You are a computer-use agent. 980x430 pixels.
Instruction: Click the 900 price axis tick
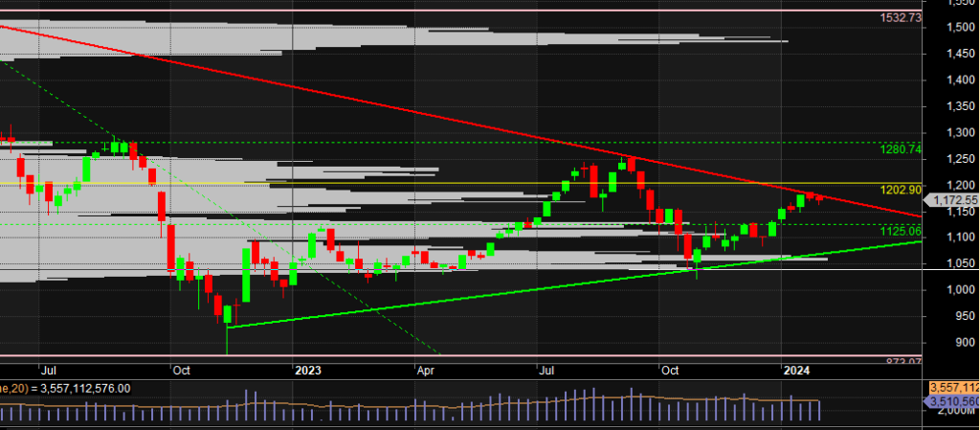[x=962, y=342]
